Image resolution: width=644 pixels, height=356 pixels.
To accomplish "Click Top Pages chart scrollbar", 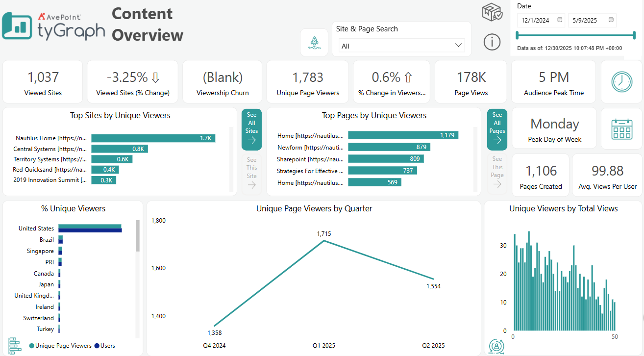I will pyautogui.click(x=475, y=160).
